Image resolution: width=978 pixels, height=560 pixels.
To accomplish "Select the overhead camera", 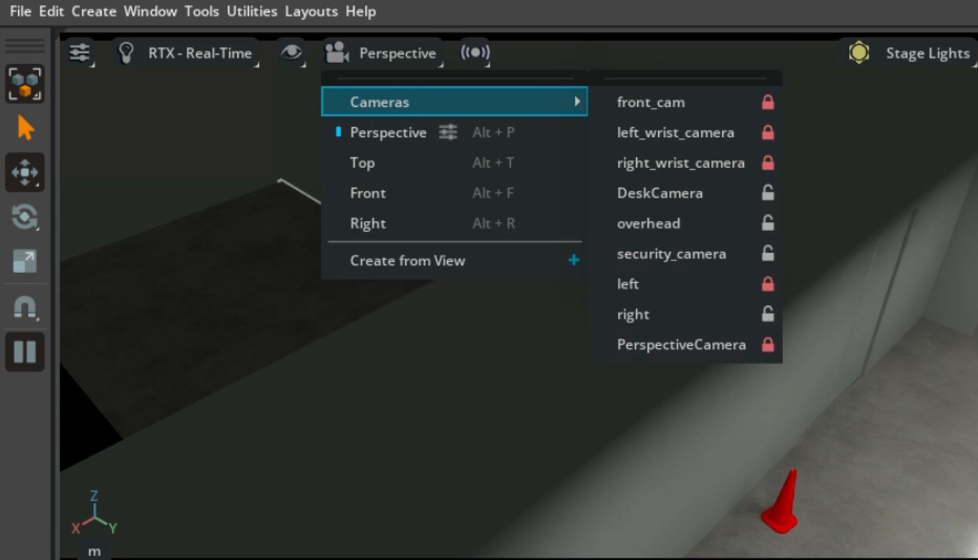I will tap(648, 223).
